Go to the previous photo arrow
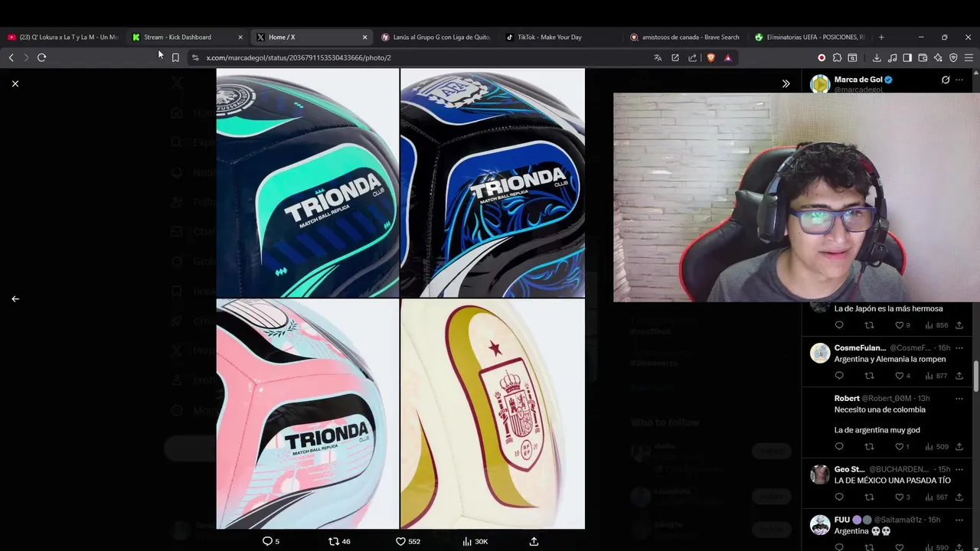The image size is (980, 551). 15,299
